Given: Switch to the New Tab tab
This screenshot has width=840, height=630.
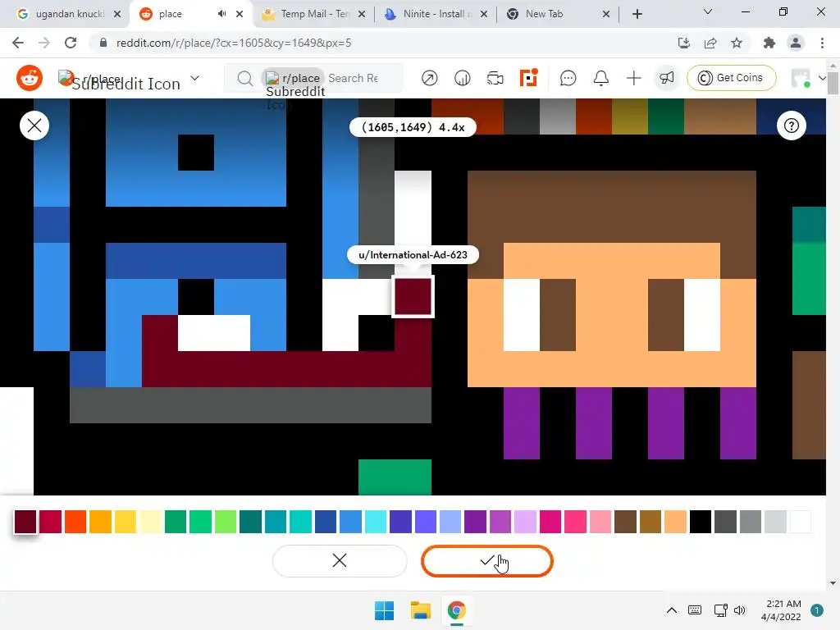Looking at the screenshot, I should [x=557, y=14].
